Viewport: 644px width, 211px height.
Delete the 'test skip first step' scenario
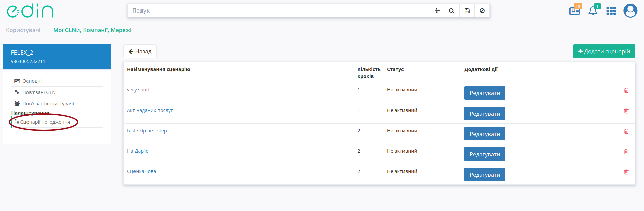[x=626, y=131]
